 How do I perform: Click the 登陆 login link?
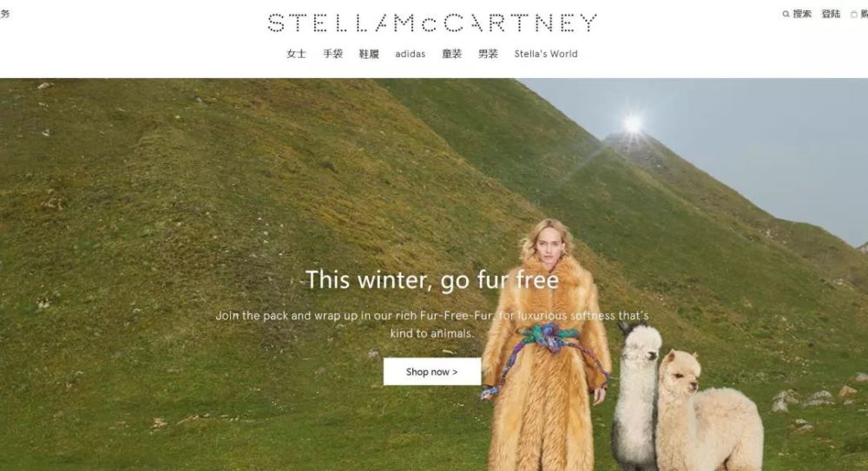831,14
